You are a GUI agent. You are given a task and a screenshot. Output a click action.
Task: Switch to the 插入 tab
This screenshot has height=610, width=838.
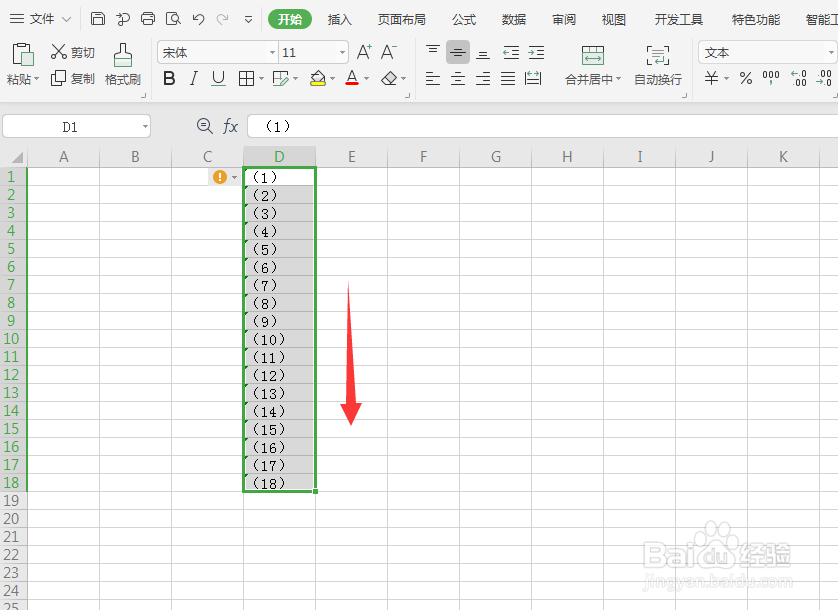[x=340, y=20]
